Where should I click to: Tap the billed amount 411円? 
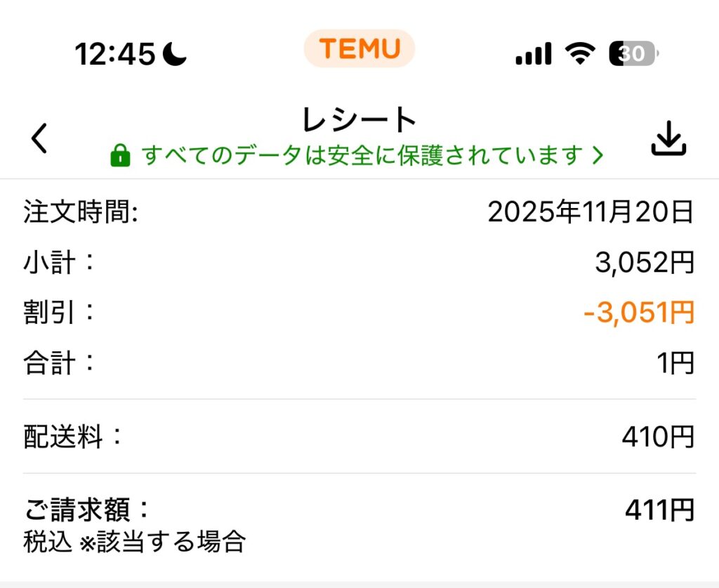tap(659, 510)
